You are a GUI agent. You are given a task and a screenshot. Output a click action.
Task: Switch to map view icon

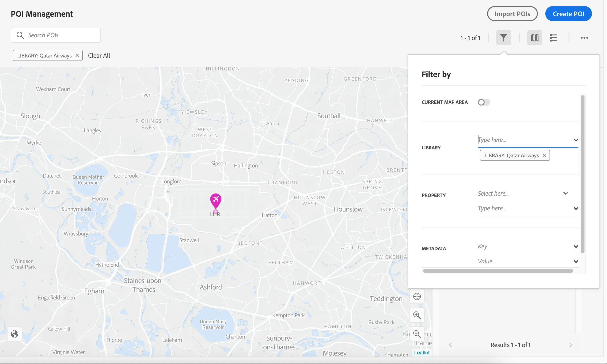535,38
